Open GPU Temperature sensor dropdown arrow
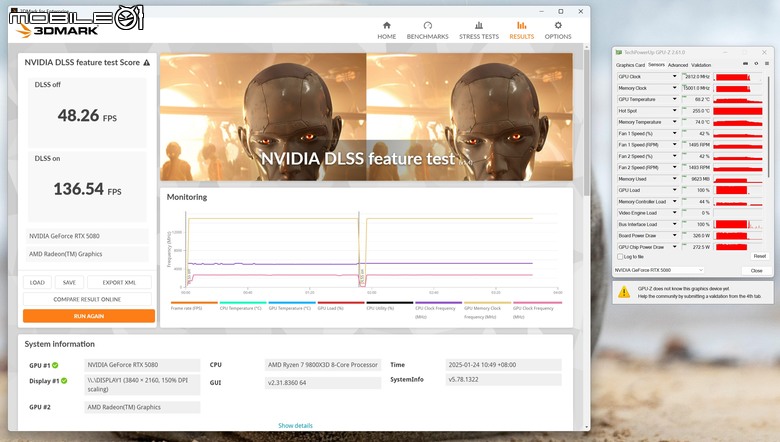780x442 pixels. [x=675, y=99]
